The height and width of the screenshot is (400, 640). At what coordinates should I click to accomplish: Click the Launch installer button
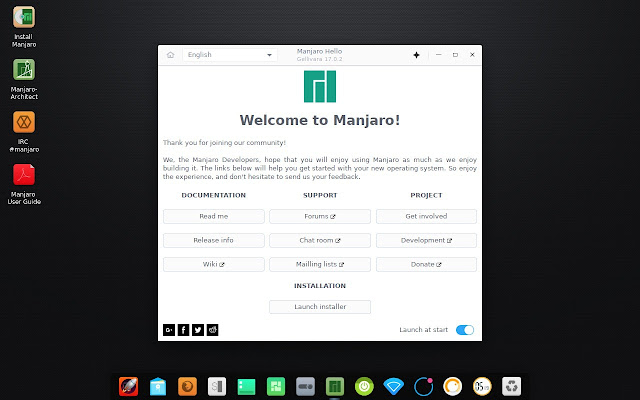[x=320, y=307]
